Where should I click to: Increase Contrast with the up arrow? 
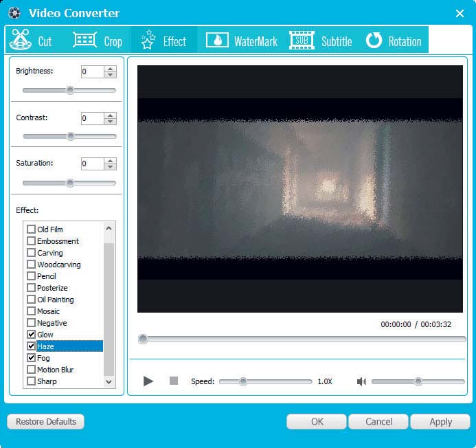110,115
